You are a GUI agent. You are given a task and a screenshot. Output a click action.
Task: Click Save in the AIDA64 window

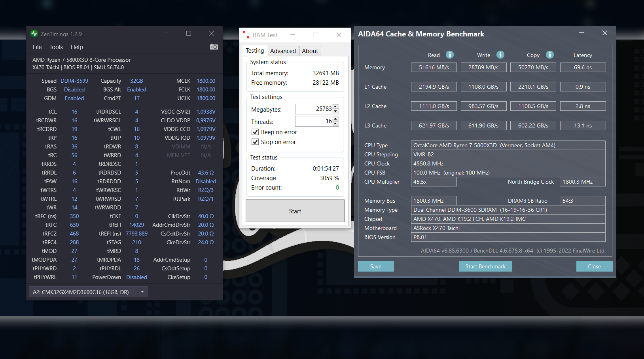pyautogui.click(x=376, y=266)
